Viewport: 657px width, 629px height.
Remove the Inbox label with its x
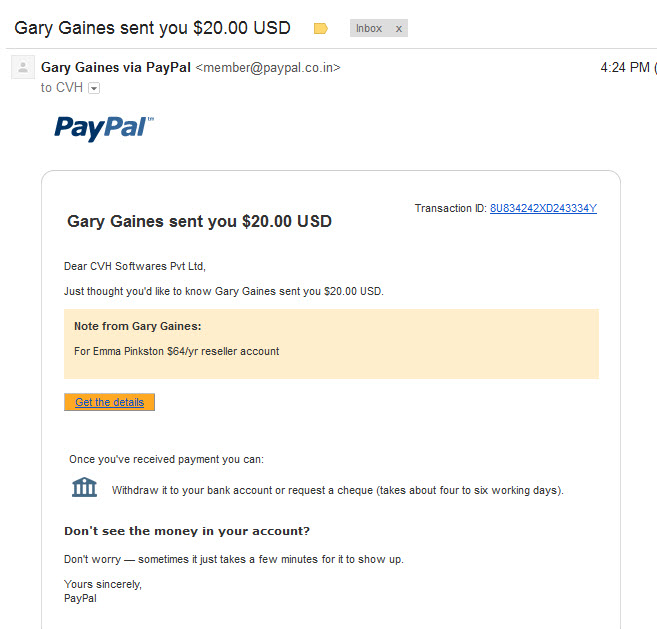[399, 28]
